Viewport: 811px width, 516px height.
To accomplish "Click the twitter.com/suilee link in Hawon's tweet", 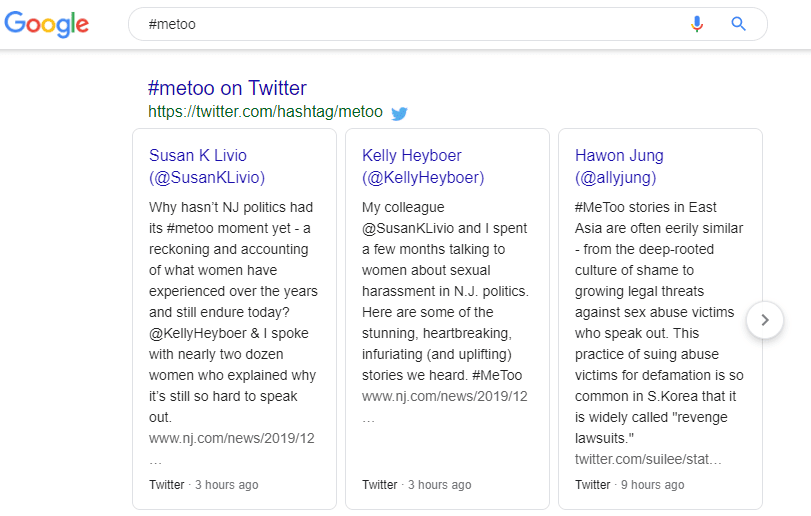I will 648,459.
